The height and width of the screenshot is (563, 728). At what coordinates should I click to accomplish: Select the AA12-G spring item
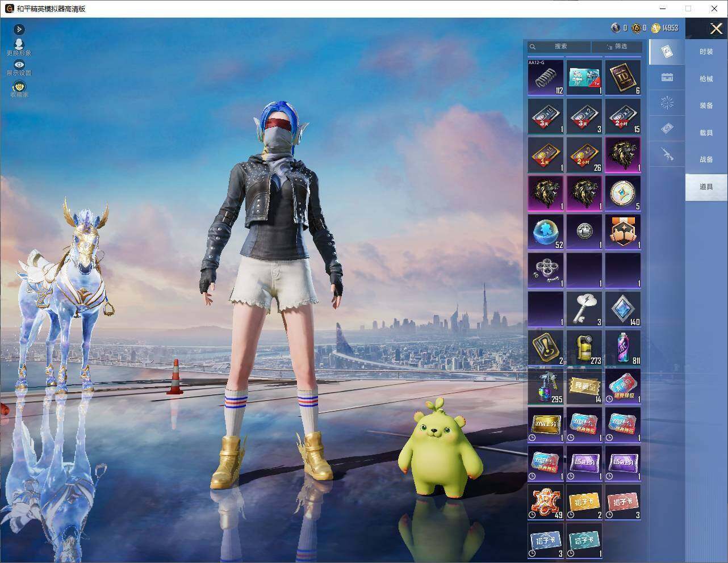point(546,77)
